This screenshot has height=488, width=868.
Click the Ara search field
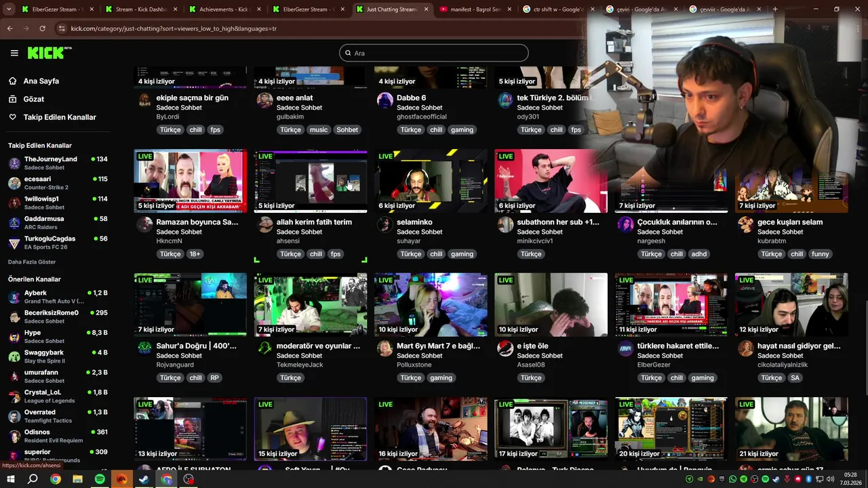tap(434, 53)
